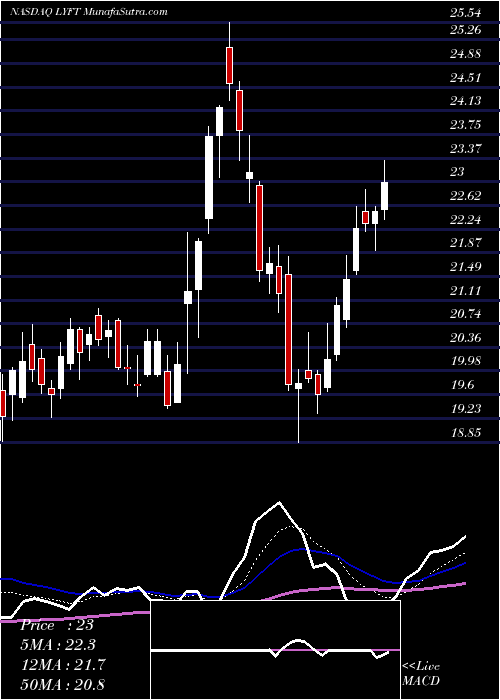Click the 21.87 price axis label

(466, 243)
